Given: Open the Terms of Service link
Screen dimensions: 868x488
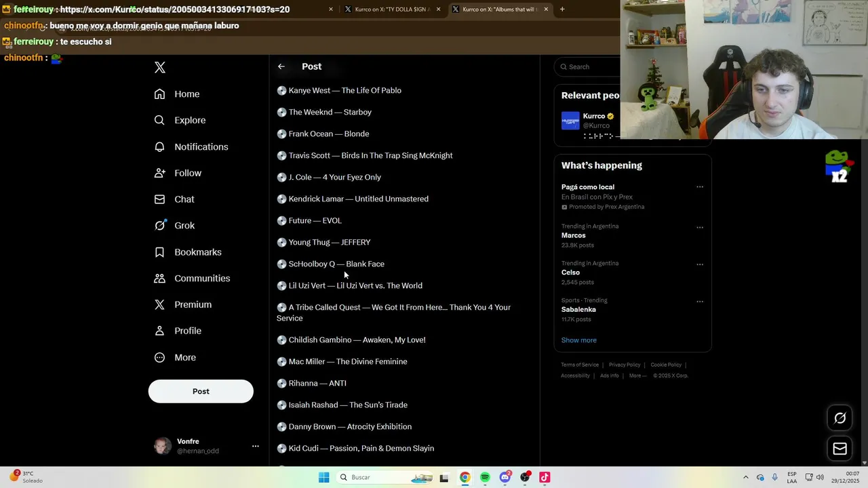Looking at the screenshot, I should [x=580, y=365].
